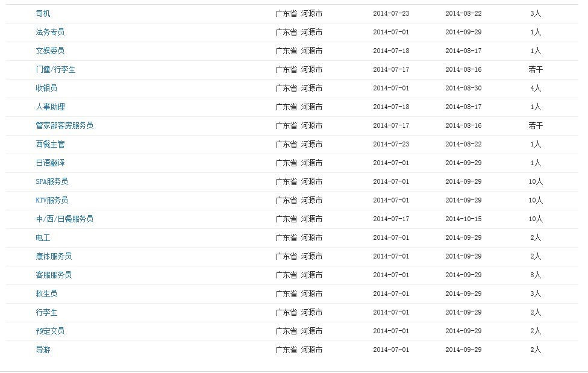Open the 救生员 job listing
The width and height of the screenshot is (588, 373).
46,294
